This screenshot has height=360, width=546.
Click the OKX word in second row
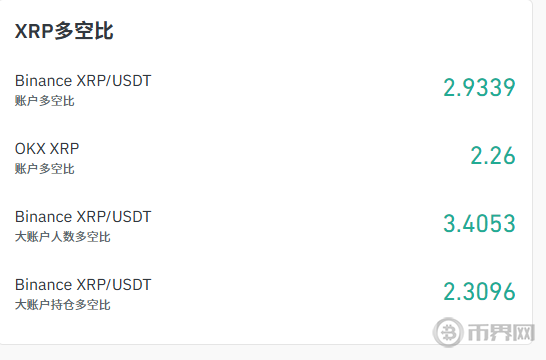pos(29,149)
